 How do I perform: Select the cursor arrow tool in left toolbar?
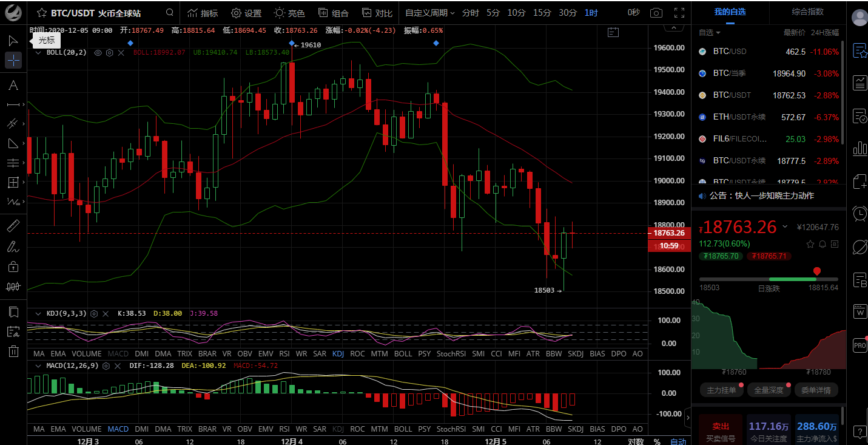[13, 41]
